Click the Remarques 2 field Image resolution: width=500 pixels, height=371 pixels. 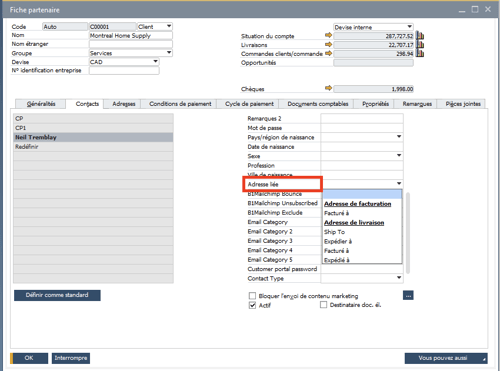362,118
